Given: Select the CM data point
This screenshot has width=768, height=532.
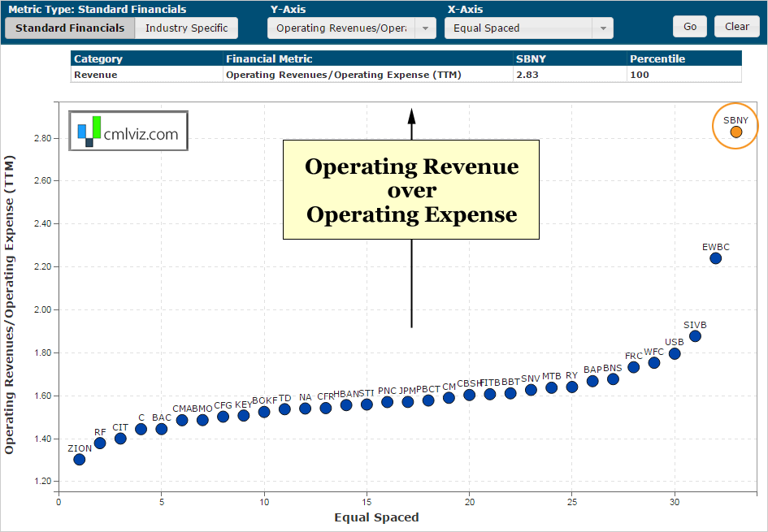Looking at the screenshot, I should click(x=449, y=398).
